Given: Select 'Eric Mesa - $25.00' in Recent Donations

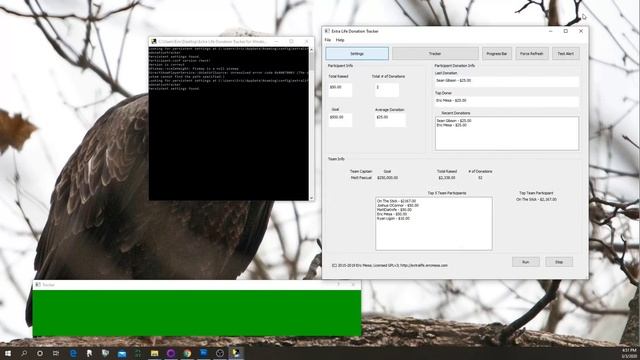Looking at the screenshot, I should tap(451, 125).
